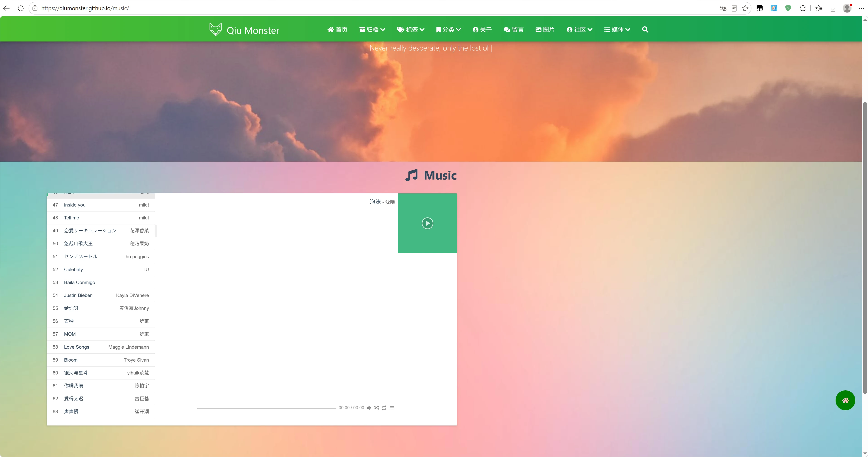Open the 首页 navigation item
The height and width of the screenshot is (457, 868).
[337, 30]
